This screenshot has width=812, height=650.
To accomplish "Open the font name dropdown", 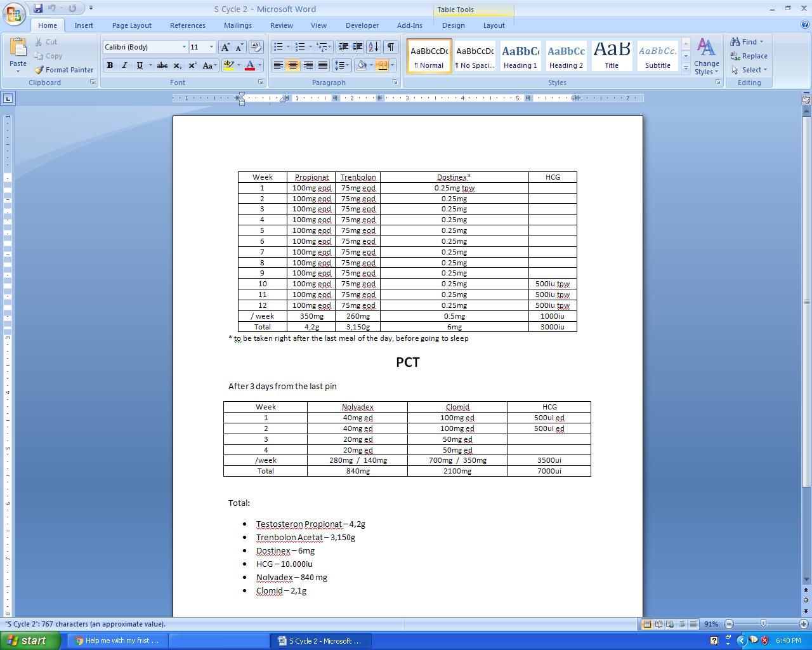I will pyautogui.click(x=184, y=47).
